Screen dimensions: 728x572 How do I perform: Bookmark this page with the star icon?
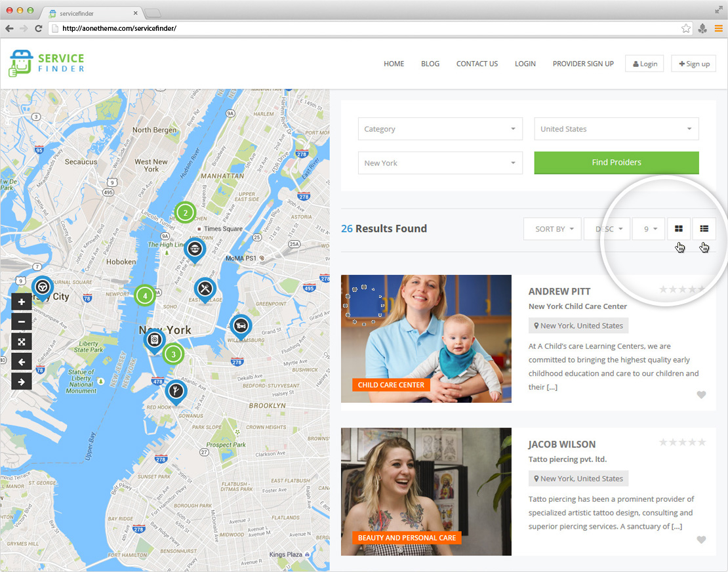[686, 28]
